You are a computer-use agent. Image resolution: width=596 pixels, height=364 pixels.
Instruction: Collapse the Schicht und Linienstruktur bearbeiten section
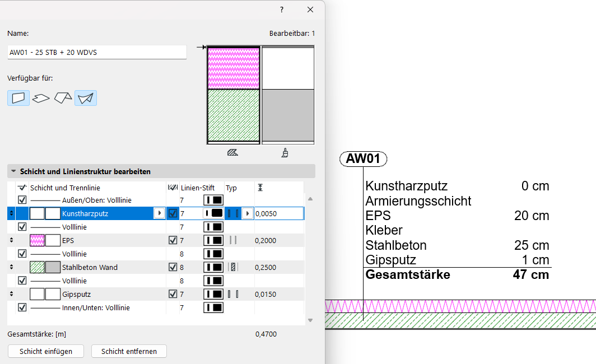tap(13, 171)
